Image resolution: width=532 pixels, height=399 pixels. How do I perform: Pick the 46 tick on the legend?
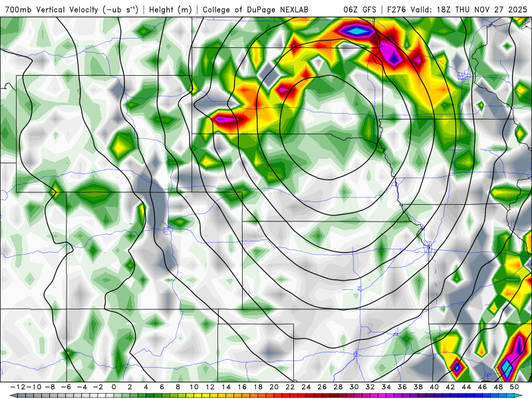click(483, 387)
